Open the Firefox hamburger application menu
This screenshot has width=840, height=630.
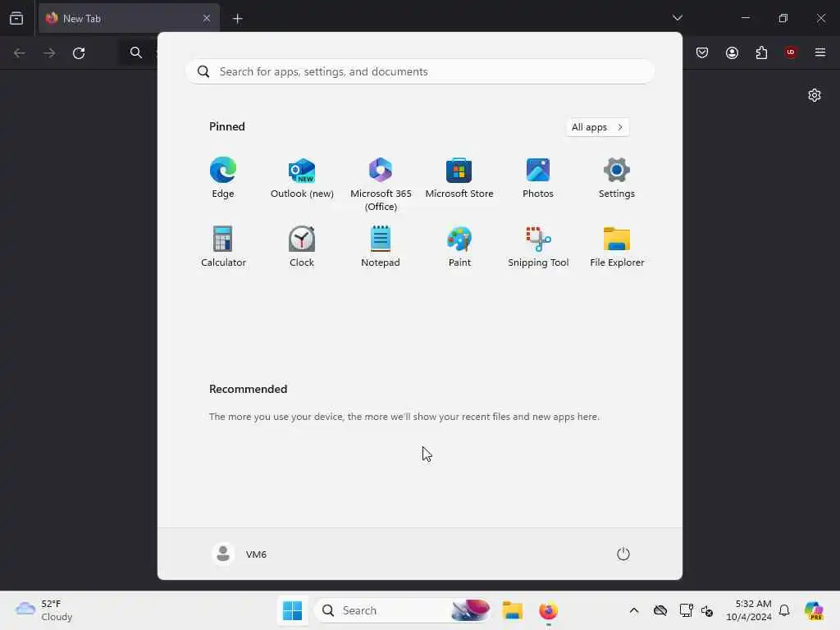tap(820, 52)
